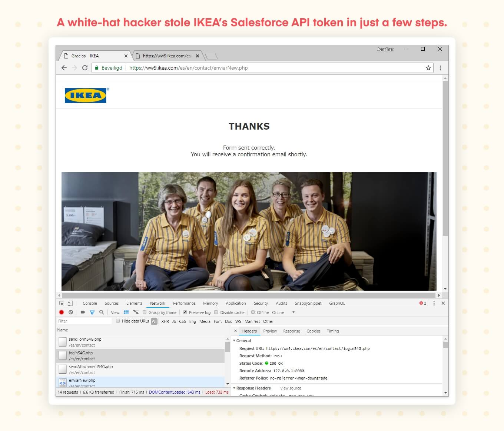
Task: Open DevTools customize three-dot menu
Action: click(434, 303)
